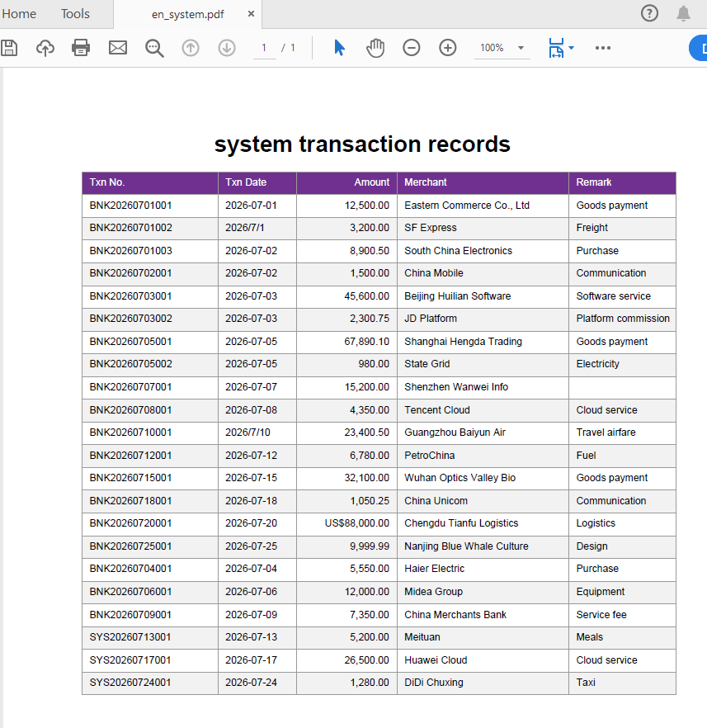This screenshot has width=707, height=728.
Task: Open the Find text search tool
Action: [154, 48]
